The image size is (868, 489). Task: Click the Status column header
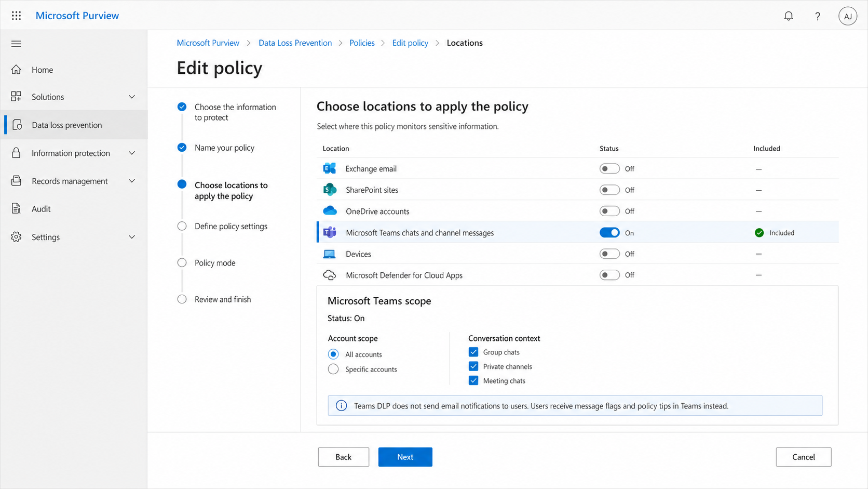click(x=609, y=148)
